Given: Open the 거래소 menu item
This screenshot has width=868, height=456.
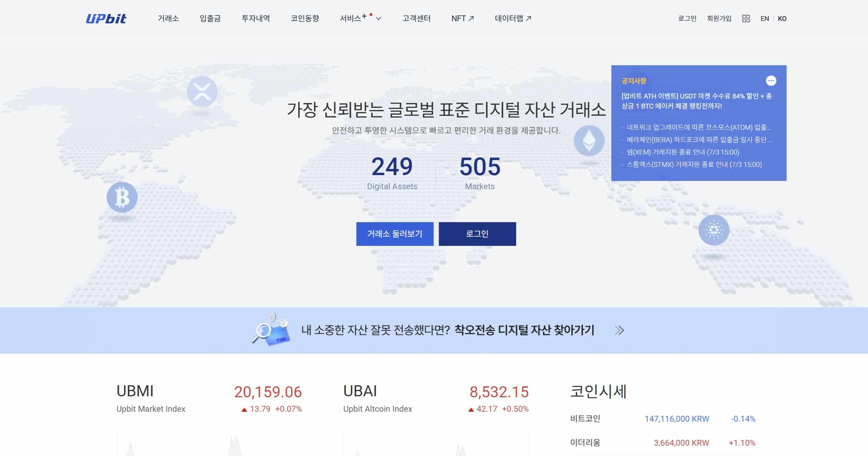Looking at the screenshot, I should pos(168,19).
